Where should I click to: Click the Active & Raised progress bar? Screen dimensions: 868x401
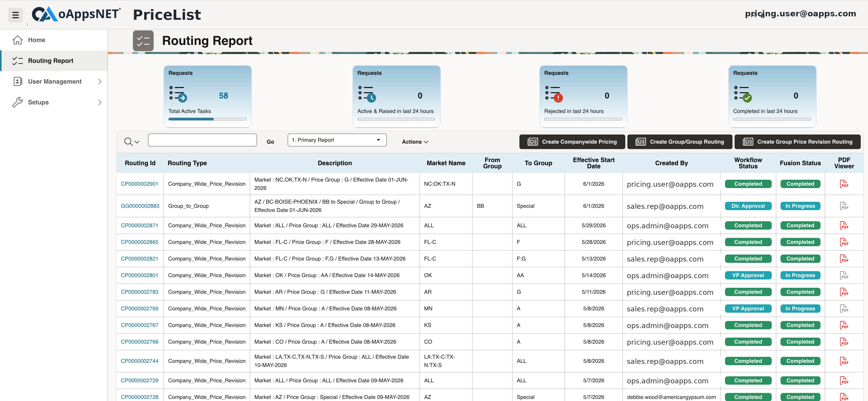pyautogui.click(x=396, y=119)
